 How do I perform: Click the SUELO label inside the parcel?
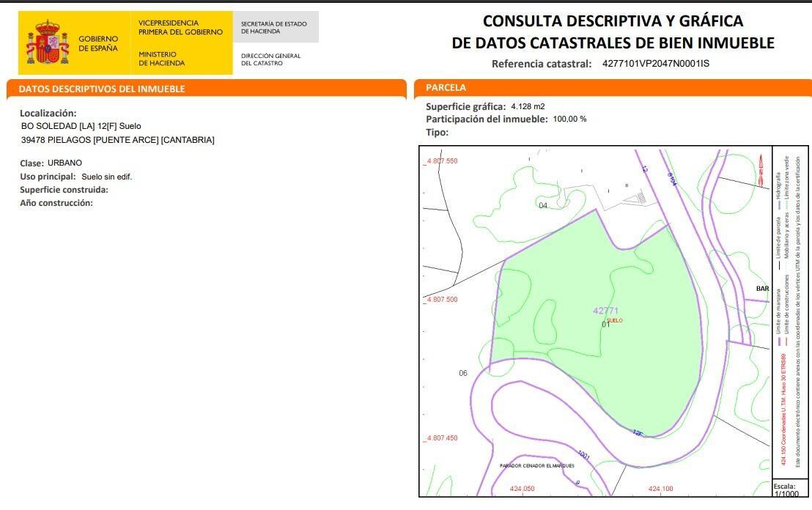615,320
